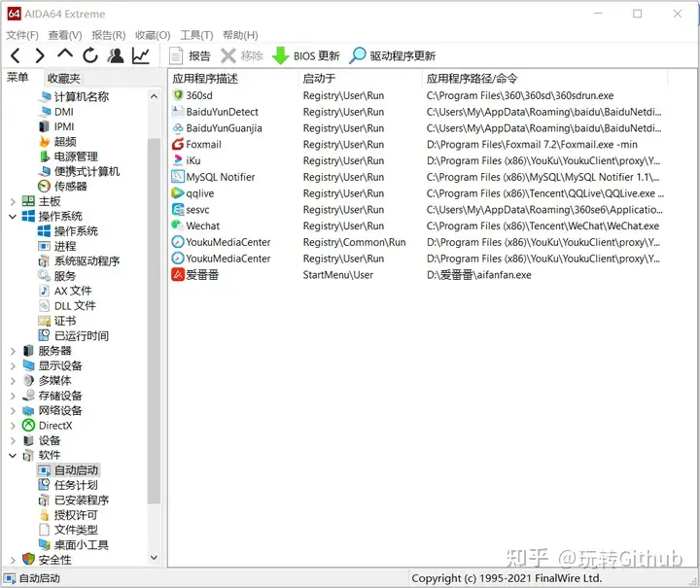Expand the DirectX tree node
Viewport: 700px width, 588px height.
(x=13, y=426)
